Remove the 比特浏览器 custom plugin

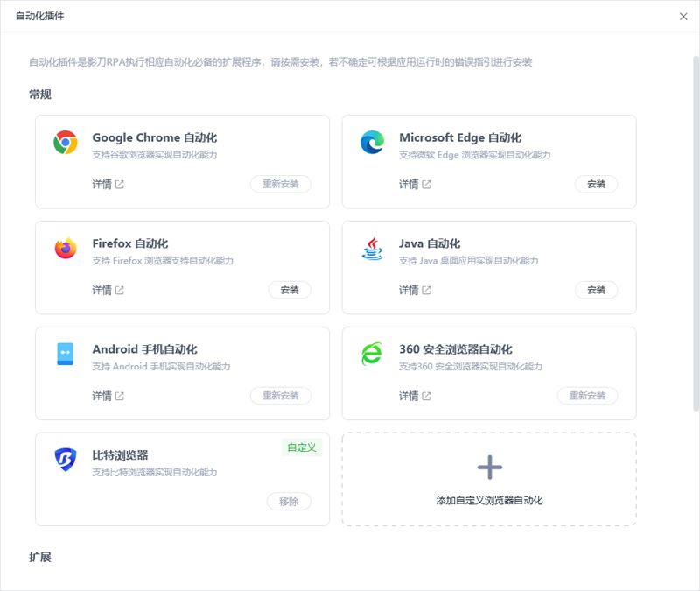[289, 501]
